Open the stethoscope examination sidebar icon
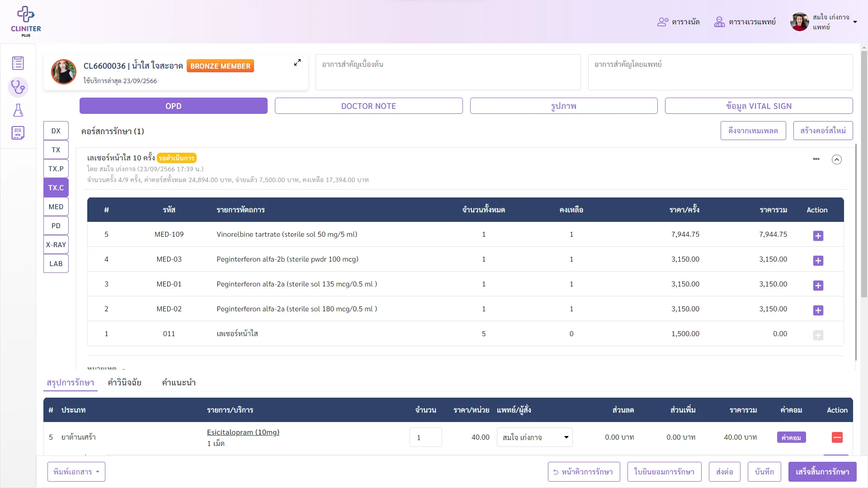The width and height of the screenshot is (868, 488). [18, 87]
